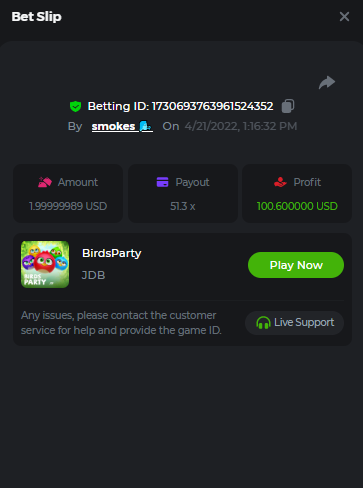Click the 51.3 x payout value
363x488 pixels.
(183, 206)
